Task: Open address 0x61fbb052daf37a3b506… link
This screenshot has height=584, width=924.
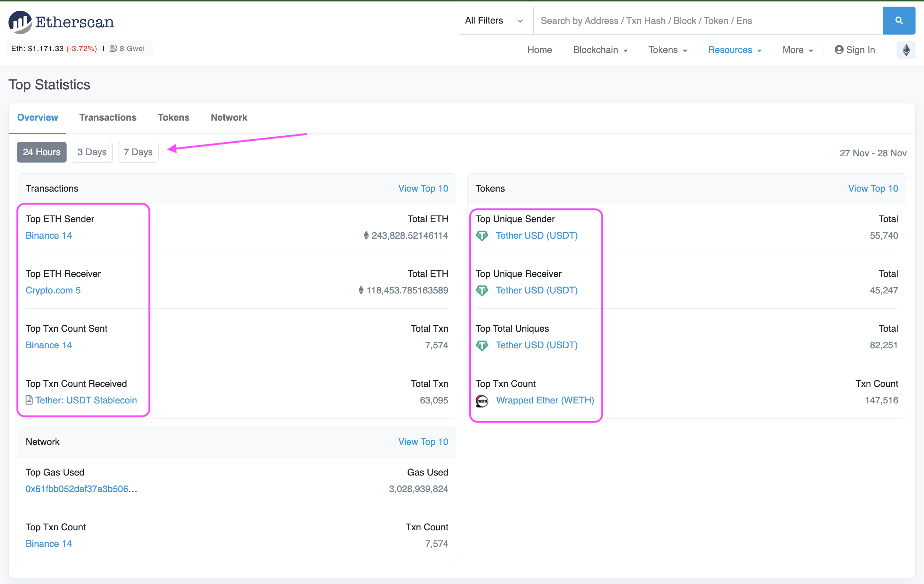Action: tap(81, 489)
